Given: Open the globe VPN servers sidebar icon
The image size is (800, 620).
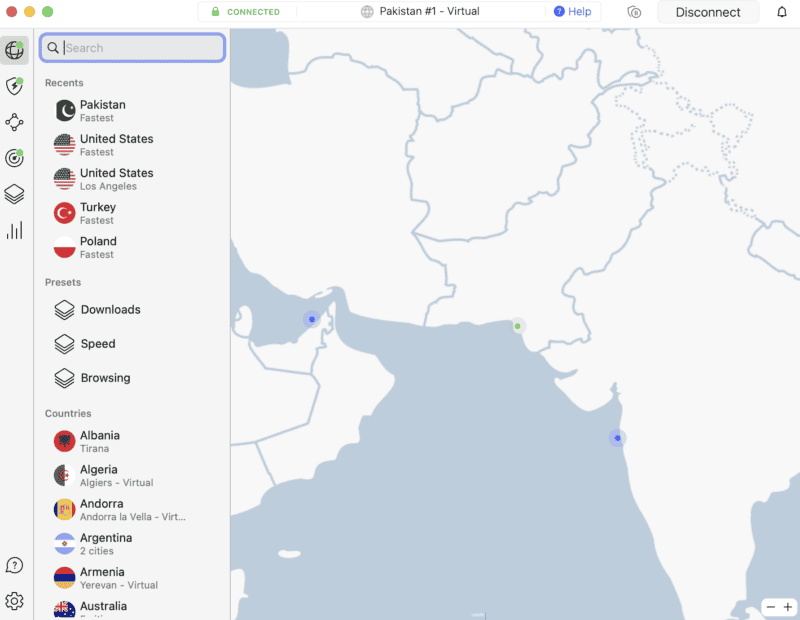Looking at the screenshot, I should (x=14, y=50).
